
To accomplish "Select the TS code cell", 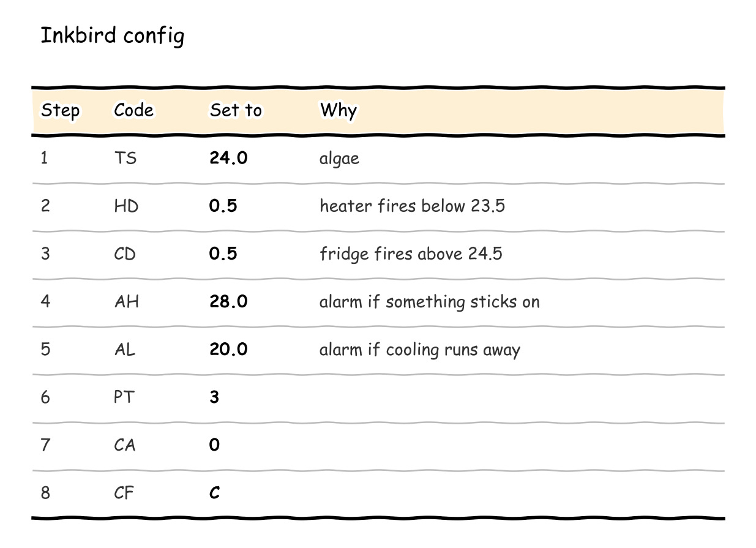I will pyautogui.click(x=125, y=158).
